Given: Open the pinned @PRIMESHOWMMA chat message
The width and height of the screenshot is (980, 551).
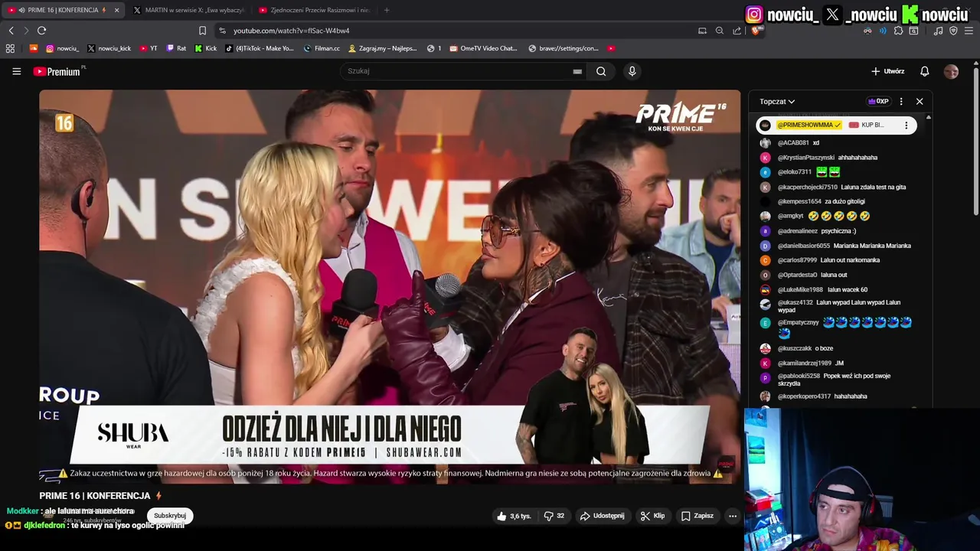Looking at the screenshot, I should [x=837, y=125].
